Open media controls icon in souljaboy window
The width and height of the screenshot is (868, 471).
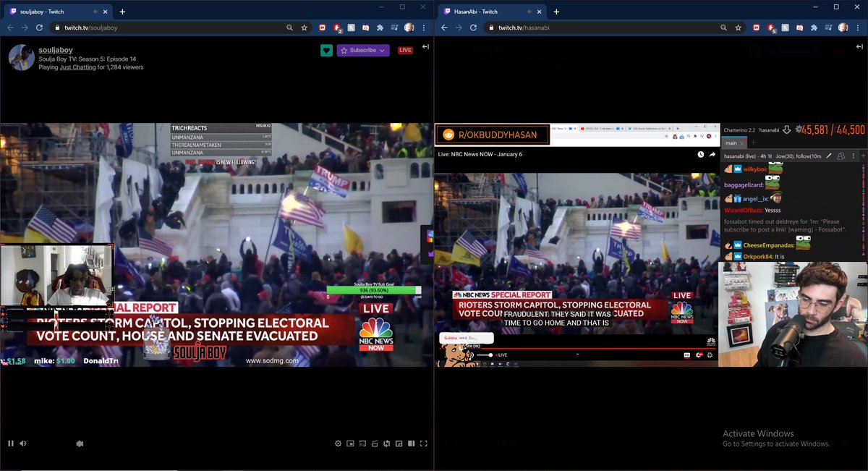394,27
